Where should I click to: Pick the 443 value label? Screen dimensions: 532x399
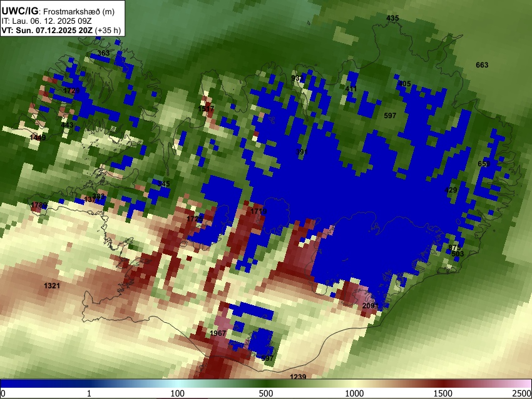click(67, 125)
